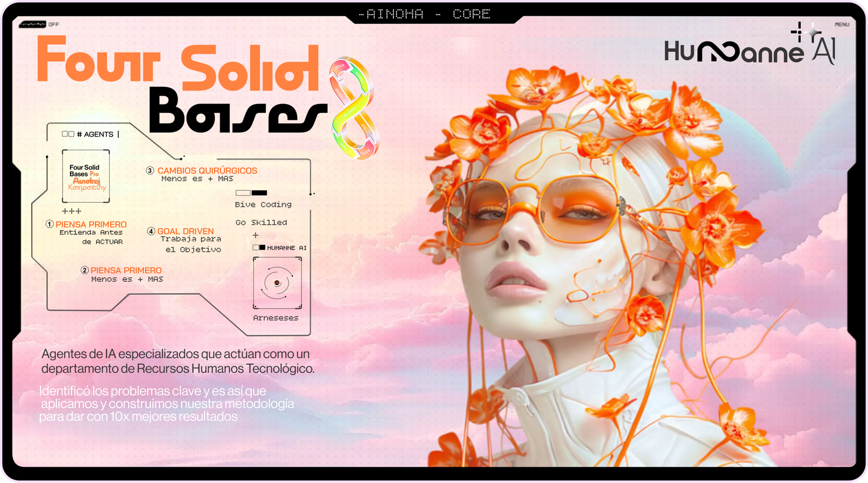Toggle the two squares before # AGENTS
Viewport: 868px width, 483px height.
click(68, 134)
